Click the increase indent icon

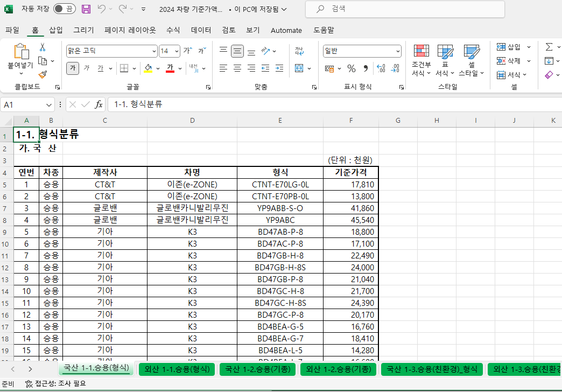(x=279, y=68)
